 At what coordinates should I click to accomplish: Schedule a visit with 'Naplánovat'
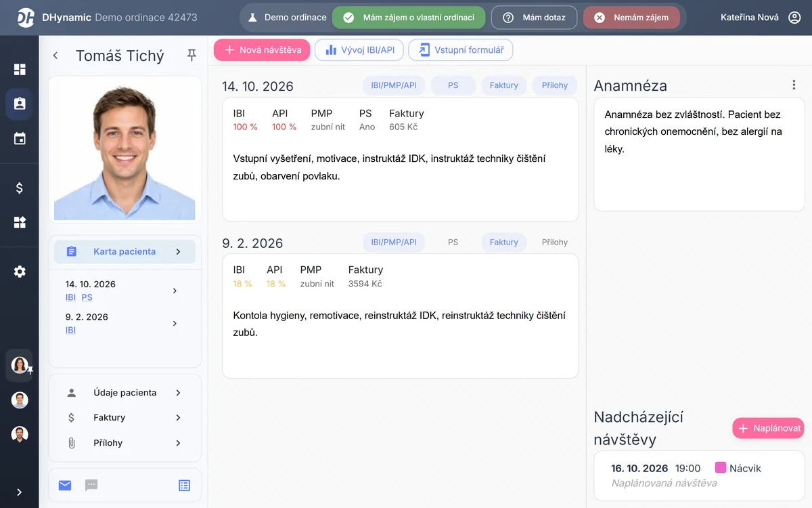click(x=768, y=428)
